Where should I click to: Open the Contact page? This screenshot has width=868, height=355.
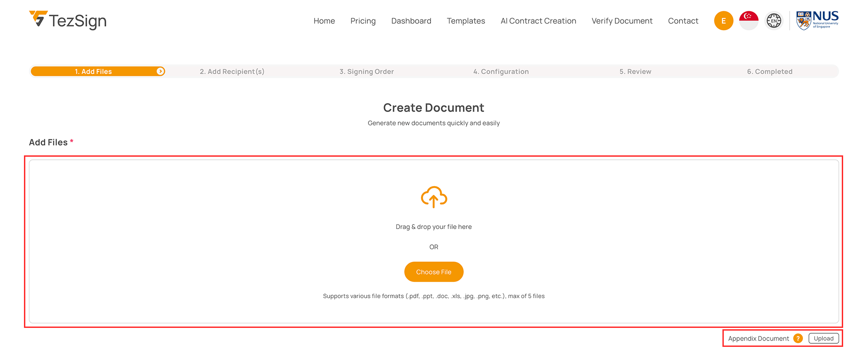(683, 21)
